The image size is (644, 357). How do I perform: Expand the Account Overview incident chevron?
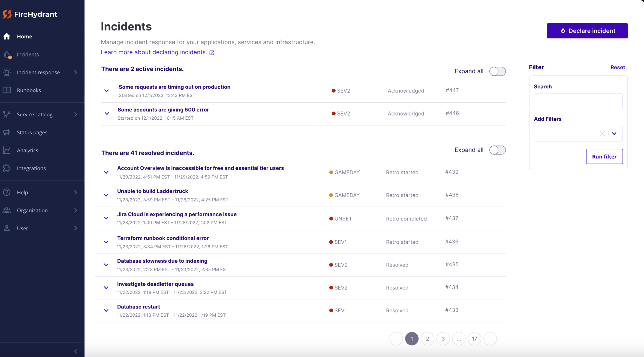tap(106, 172)
